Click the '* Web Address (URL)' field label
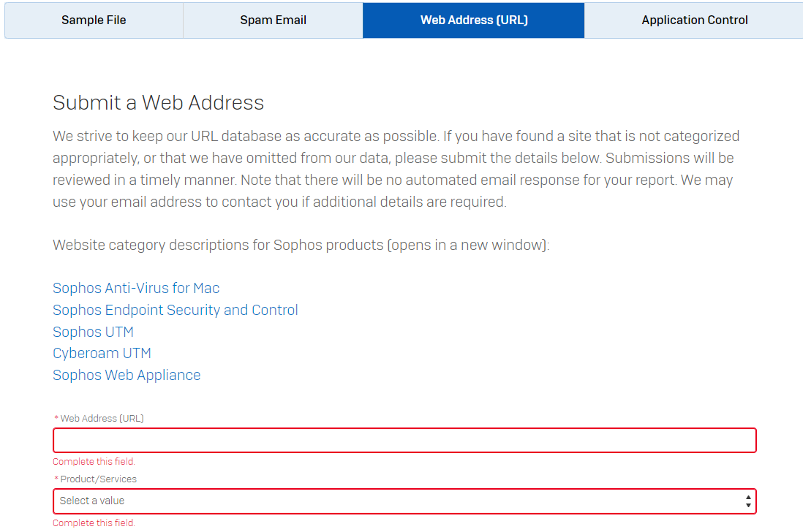The width and height of the screenshot is (803, 532). pos(99,419)
